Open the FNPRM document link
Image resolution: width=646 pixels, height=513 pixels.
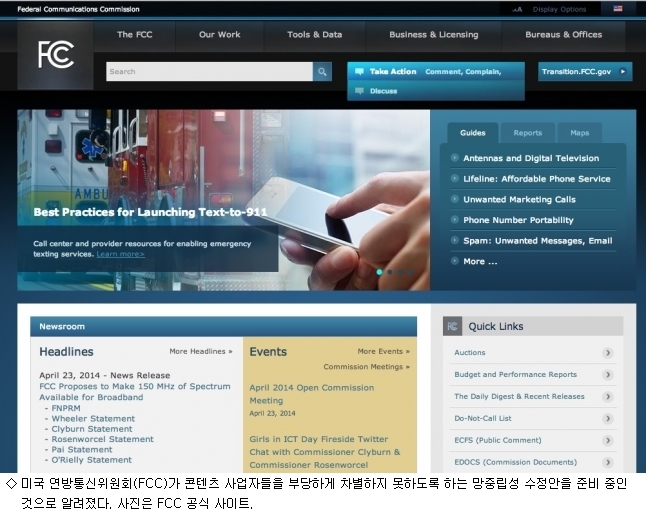click(x=66, y=408)
